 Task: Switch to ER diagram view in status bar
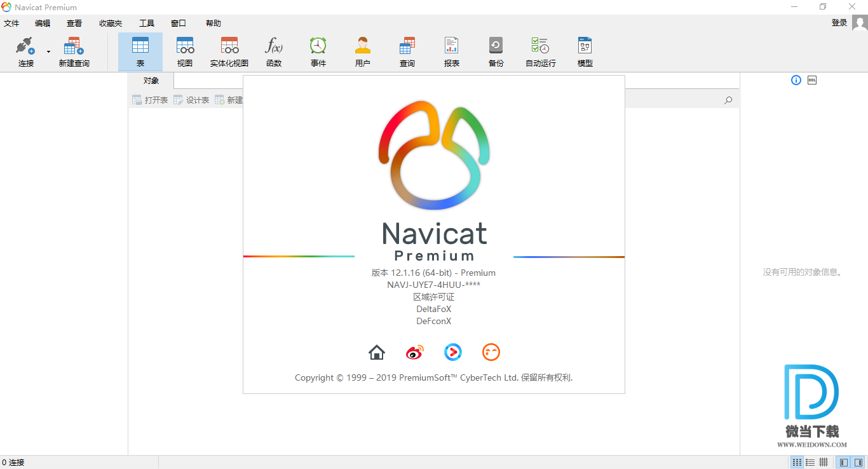coord(824,462)
